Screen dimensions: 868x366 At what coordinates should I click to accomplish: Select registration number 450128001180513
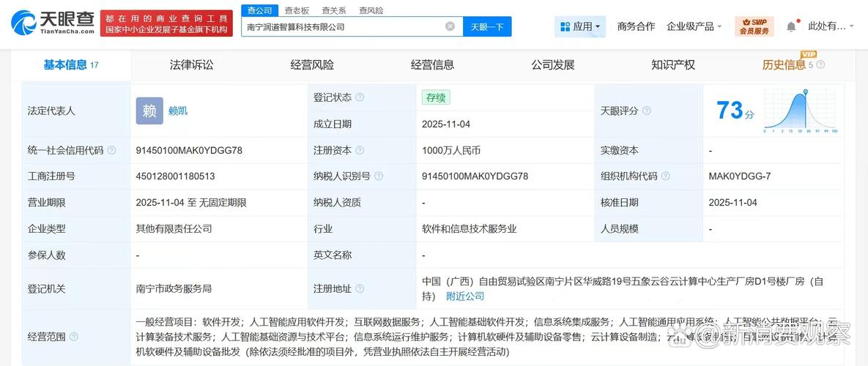coord(176,176)
